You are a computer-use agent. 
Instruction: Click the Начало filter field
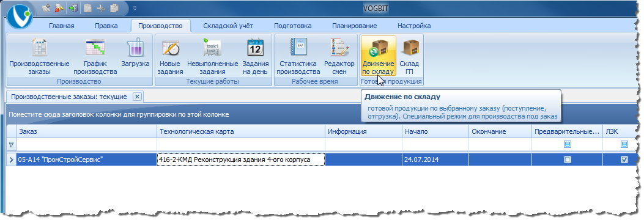435,144
